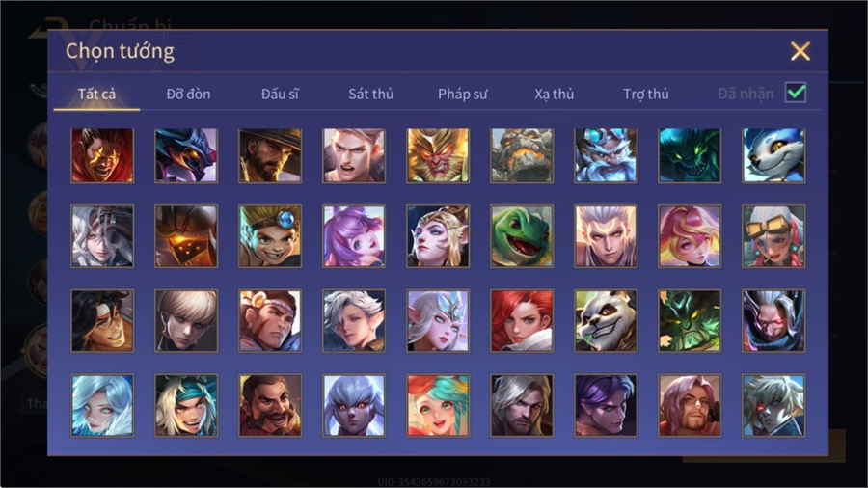
Task: Select the Tất cả tab
Action: 96,95
